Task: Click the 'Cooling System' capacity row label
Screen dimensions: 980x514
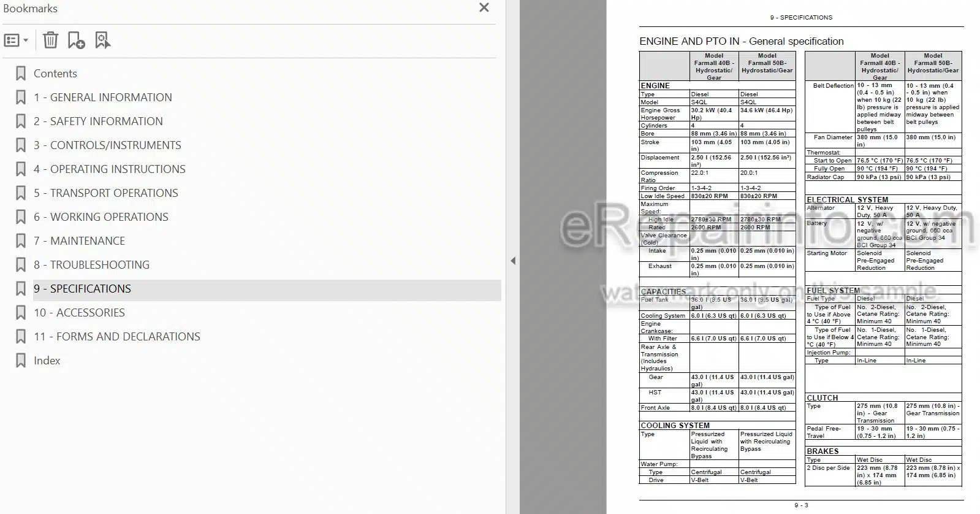Action: coord(663,316)
